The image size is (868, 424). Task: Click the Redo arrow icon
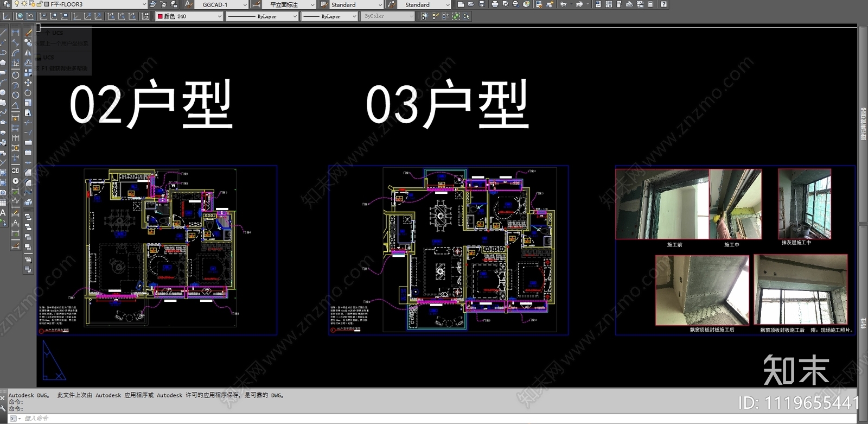coord(579,4)
